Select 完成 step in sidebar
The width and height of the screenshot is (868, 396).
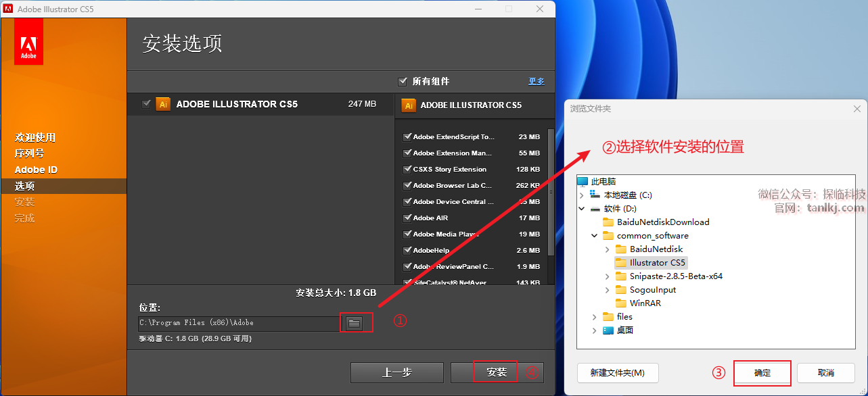(24, 218)
